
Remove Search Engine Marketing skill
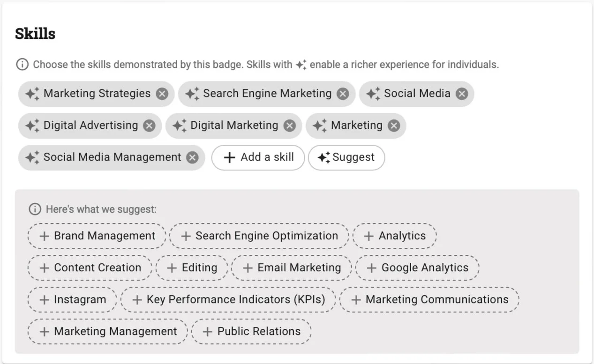(x=343, y=94)
